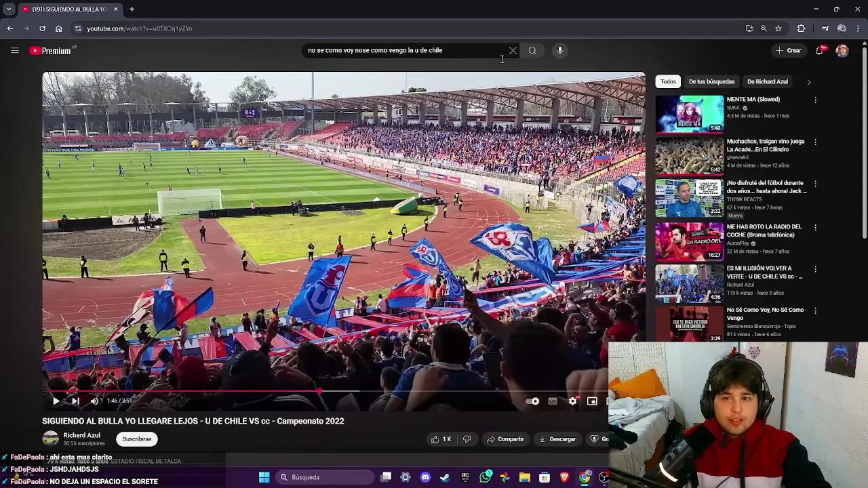The height and width of the screenshot is (488, 868).
Task: Show more filter chips with arrow
Action: pyautogui.click(x=808, y=81)
